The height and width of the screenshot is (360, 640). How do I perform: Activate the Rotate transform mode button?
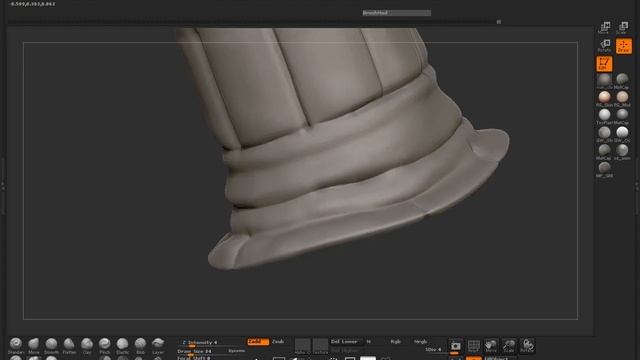[604, 46]
